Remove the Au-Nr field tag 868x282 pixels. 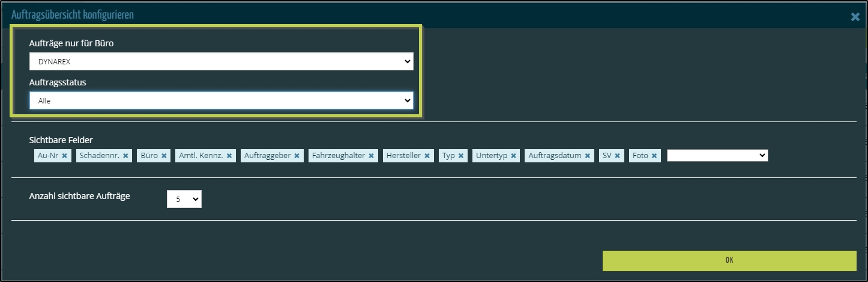[x=64, y=156]
